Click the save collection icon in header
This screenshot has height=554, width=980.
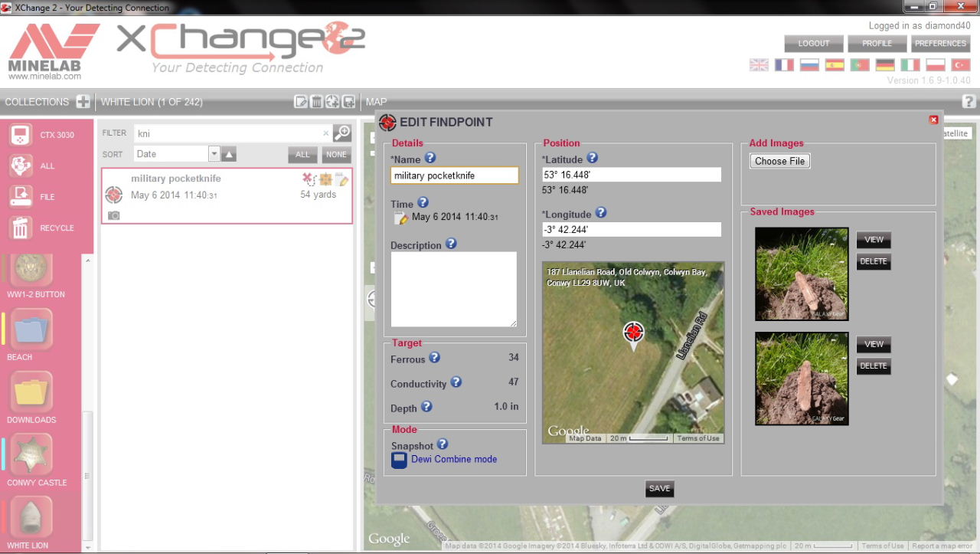click(348, 101)
